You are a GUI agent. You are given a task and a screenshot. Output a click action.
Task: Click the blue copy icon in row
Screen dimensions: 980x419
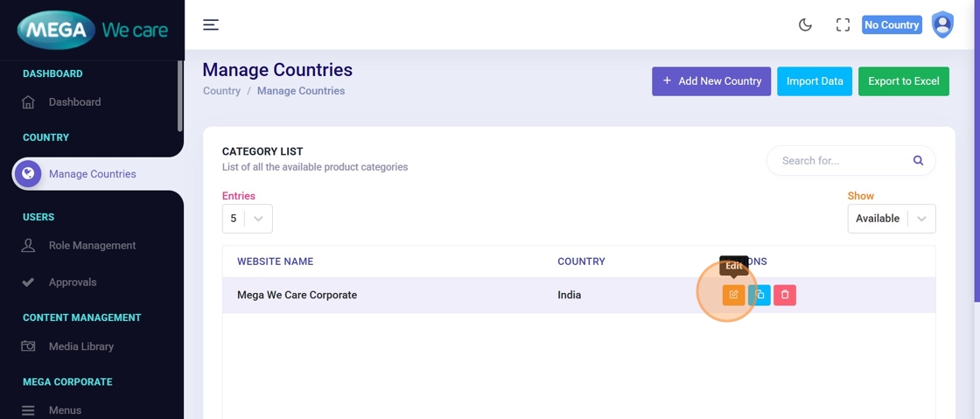click(x=759, y=295)
